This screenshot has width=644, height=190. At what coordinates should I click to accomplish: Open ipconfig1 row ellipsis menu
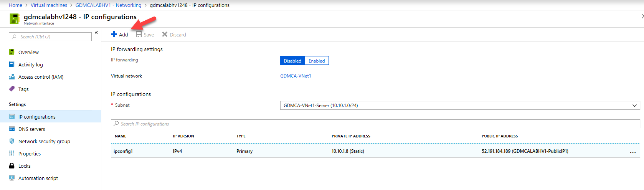pos(633,152)
